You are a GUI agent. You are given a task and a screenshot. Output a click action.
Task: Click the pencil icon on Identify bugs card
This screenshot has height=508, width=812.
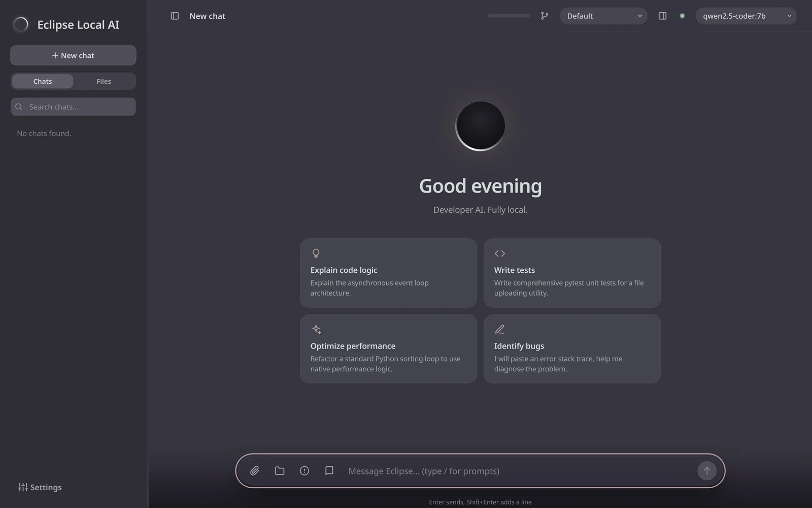coord(500,329)
